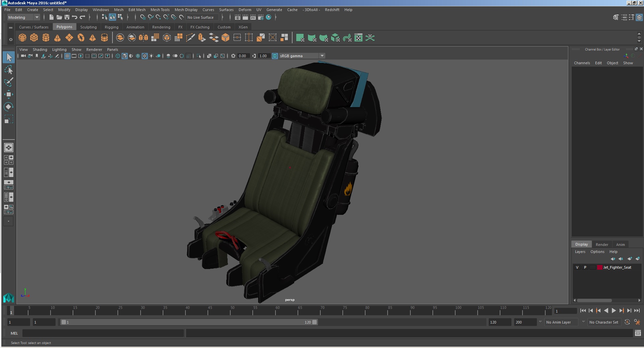The height and width of the screenshot is (348, 644).
Task: Create a polygon torus from the shelf
Action: 81,38
